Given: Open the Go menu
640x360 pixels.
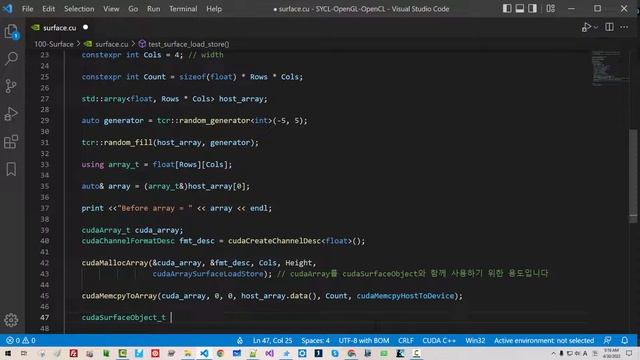Looking at the screenshot, I should (133, 9).
